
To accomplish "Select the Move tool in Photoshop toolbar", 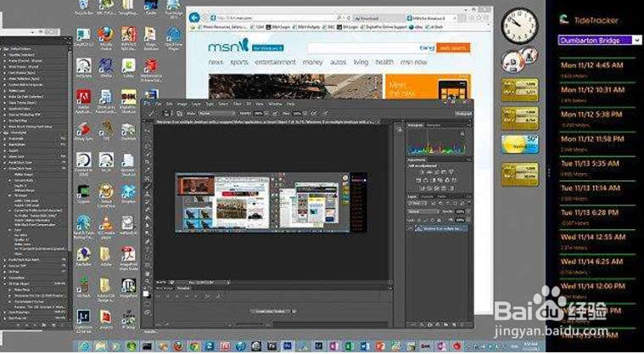I will (x=148, y=131).
